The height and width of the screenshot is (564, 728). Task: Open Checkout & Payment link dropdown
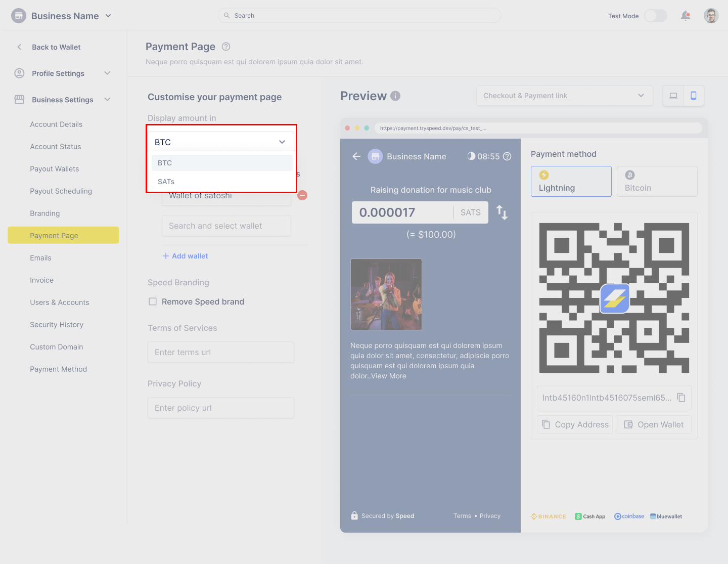(565, 96)
